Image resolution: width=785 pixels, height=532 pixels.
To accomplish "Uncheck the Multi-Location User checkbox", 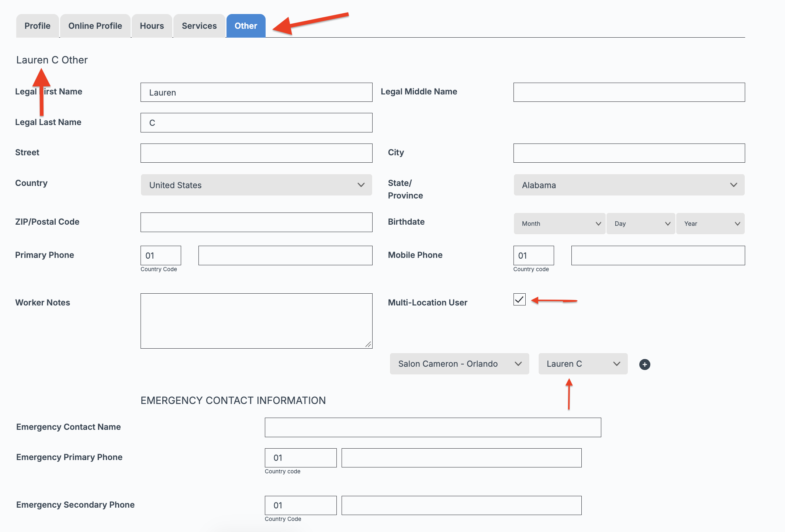I will pyautogui.click(x=519, y=299).
